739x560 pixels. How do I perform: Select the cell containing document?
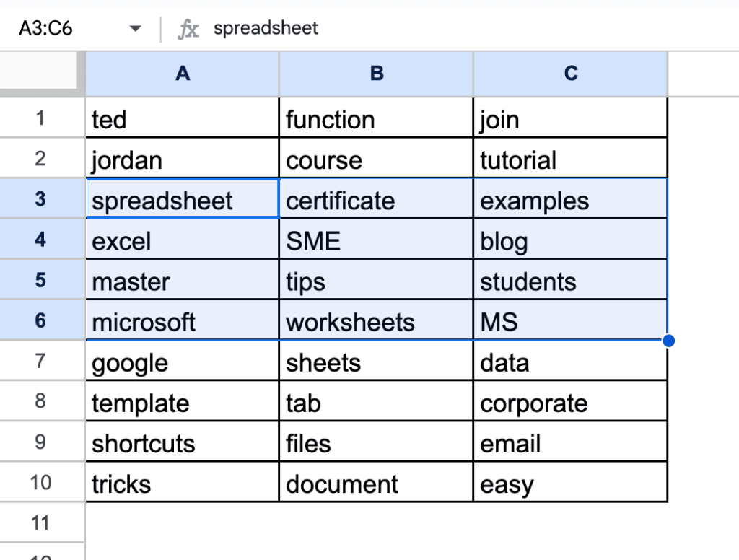coord(375,484)
